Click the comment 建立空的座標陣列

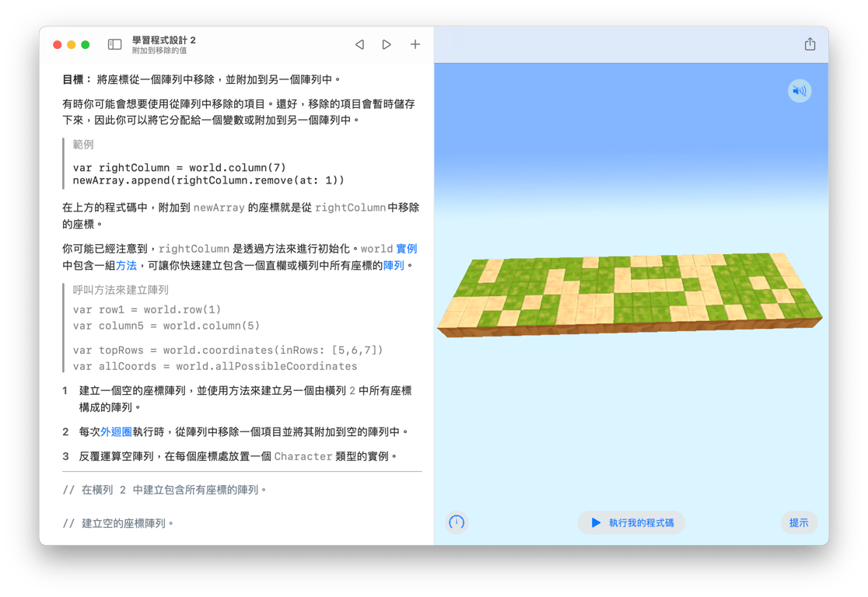(x=118, y=523)
